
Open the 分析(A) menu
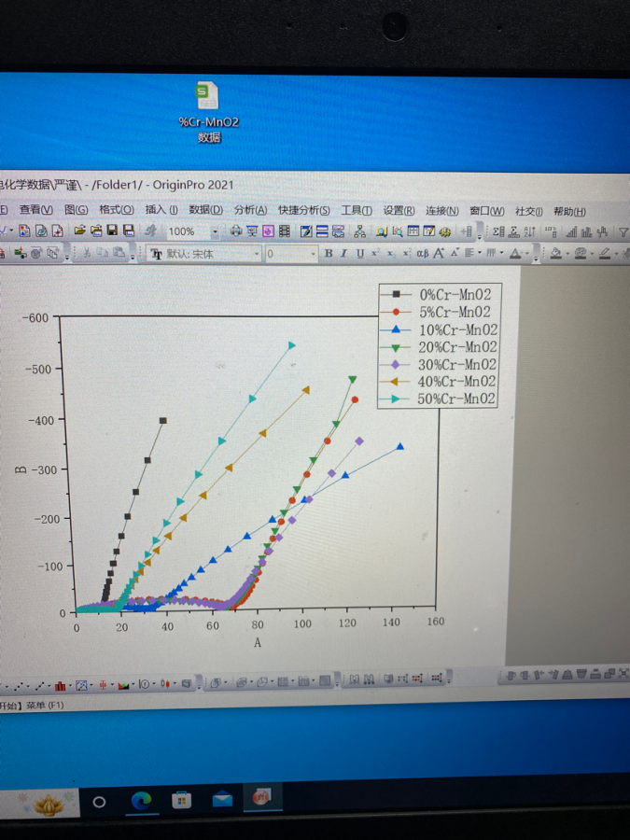pos(250,211)
